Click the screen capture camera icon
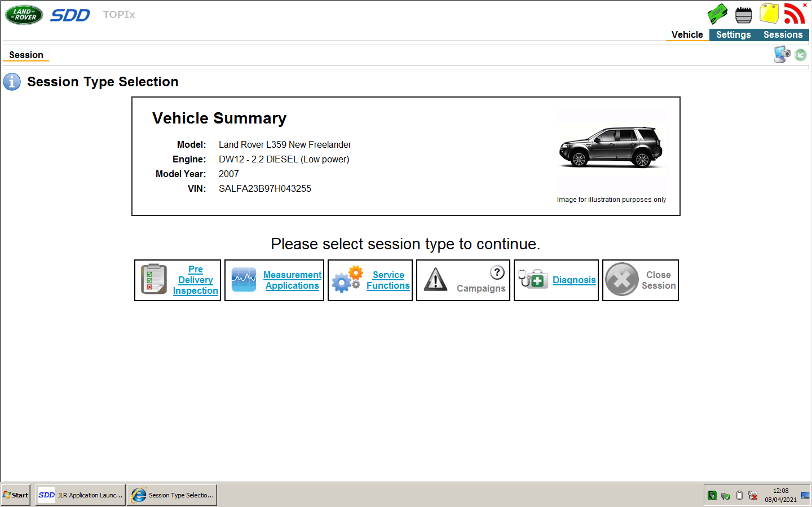 pyautogui.click(x=782, y=54)
